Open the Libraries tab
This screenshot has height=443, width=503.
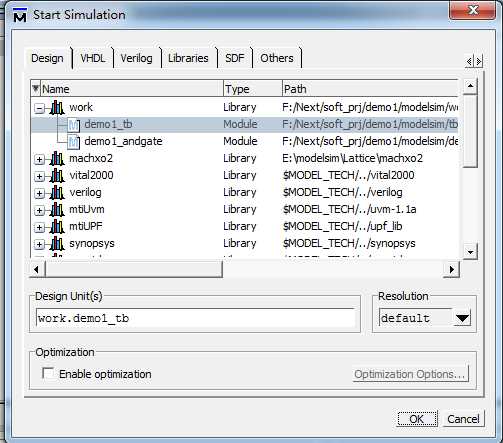[x=188, y=58]
